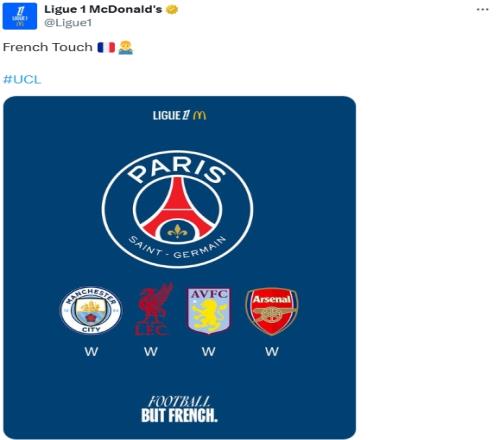500x440 pixels.
Task: Open the #UCL hashtag
Action: point(22,80)
